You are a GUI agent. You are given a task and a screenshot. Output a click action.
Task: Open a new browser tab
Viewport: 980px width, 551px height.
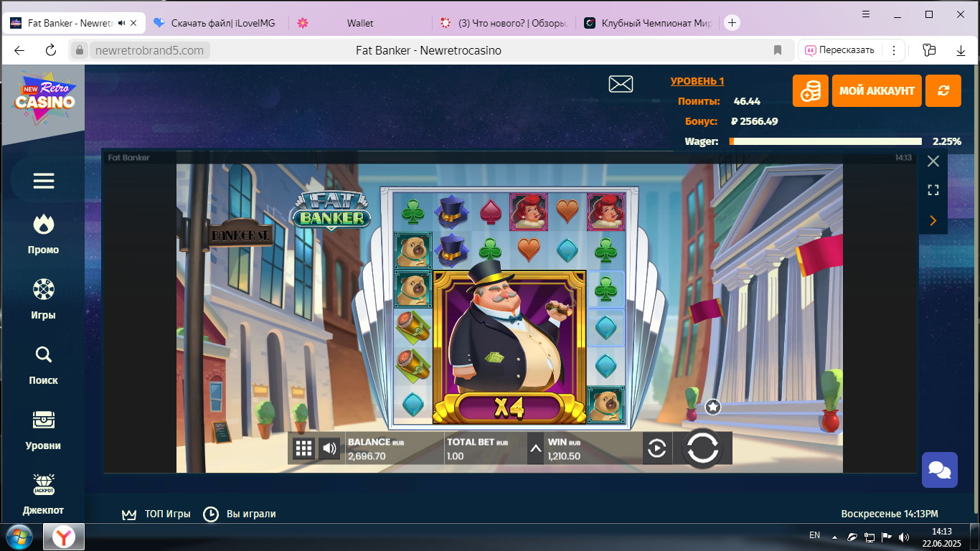tap(732, 23)
